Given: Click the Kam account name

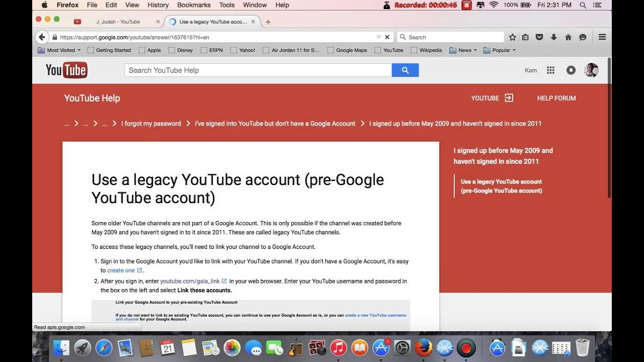Looking at the screenshot, I should click(531, 70).
